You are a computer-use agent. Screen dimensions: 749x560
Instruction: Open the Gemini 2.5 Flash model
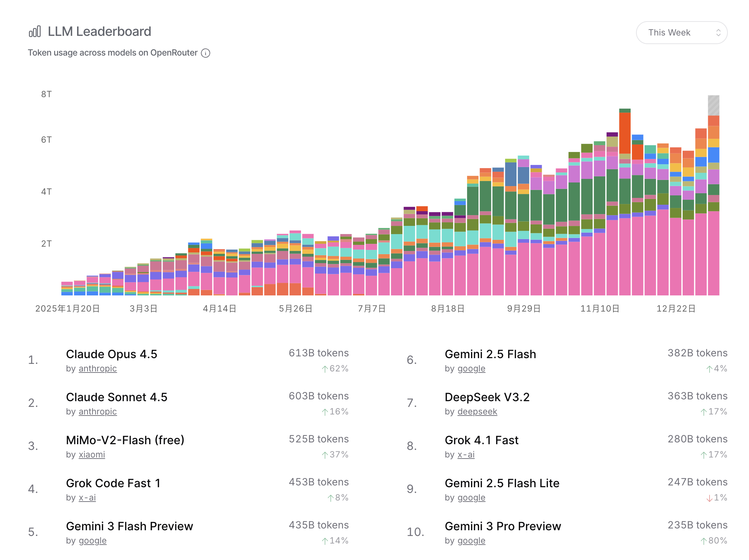pos(490,354)
